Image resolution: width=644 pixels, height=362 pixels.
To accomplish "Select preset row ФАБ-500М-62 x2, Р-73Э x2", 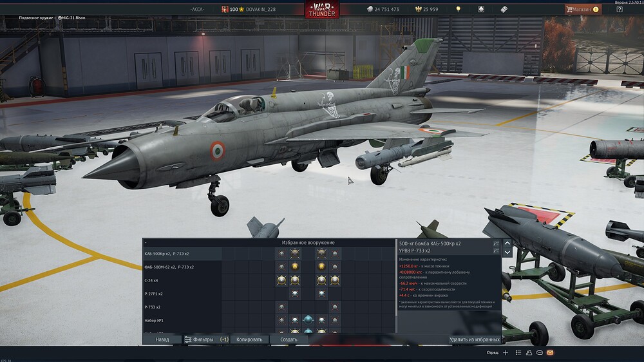I will click(269, 267).
